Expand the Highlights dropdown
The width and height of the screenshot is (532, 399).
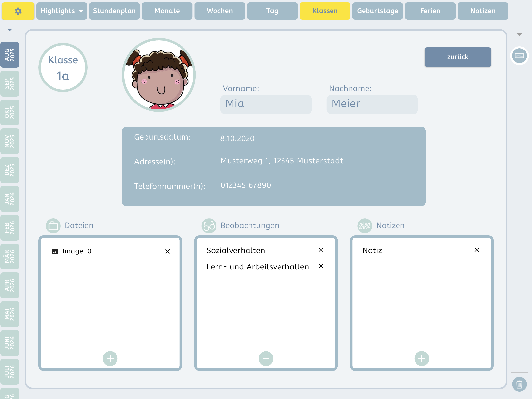[62, 11]
